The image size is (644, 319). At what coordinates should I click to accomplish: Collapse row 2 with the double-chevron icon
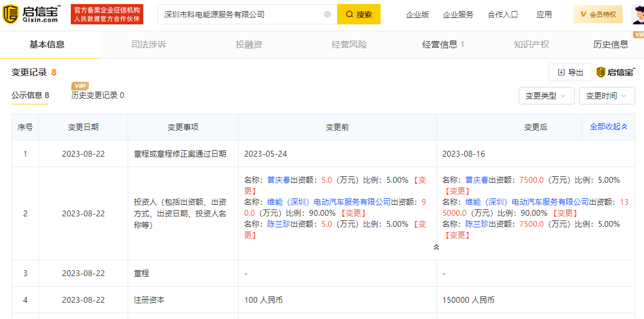click(436, 247)
